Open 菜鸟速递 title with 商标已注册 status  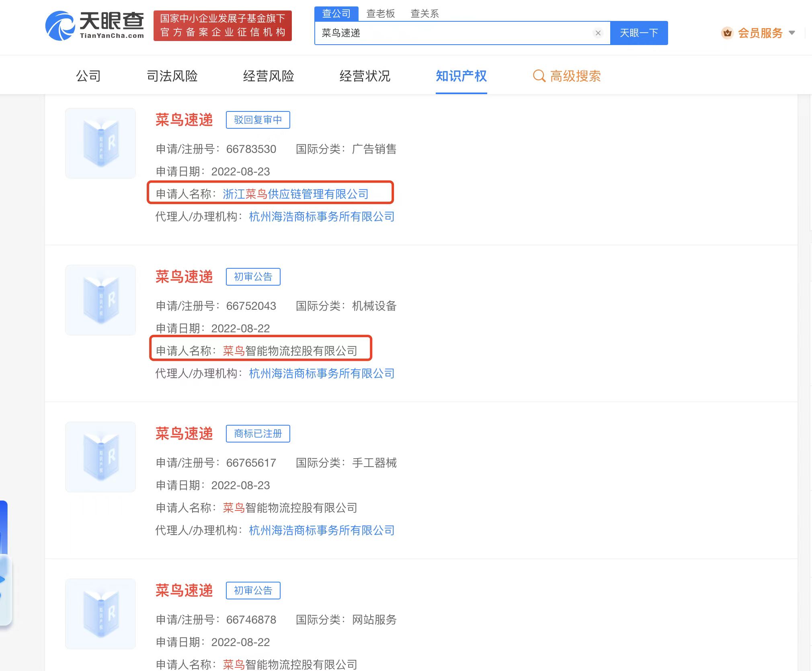tap(184, 434)
